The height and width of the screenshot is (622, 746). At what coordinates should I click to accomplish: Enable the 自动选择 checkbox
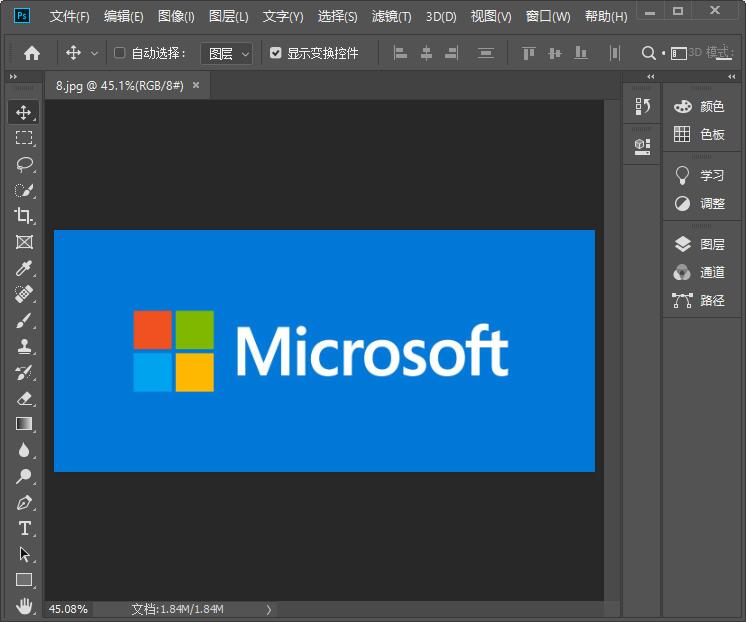[120, 53]
